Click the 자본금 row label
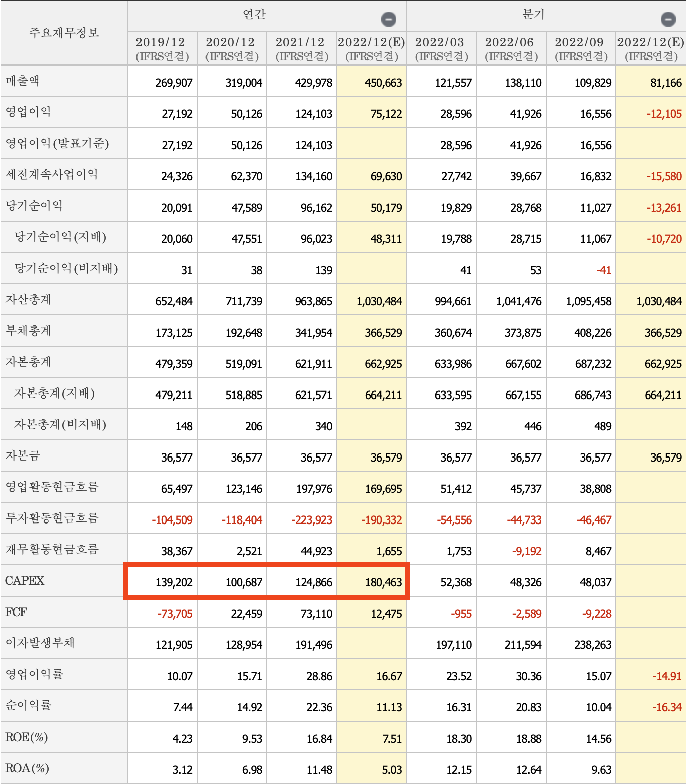 (x=23, y=455)
